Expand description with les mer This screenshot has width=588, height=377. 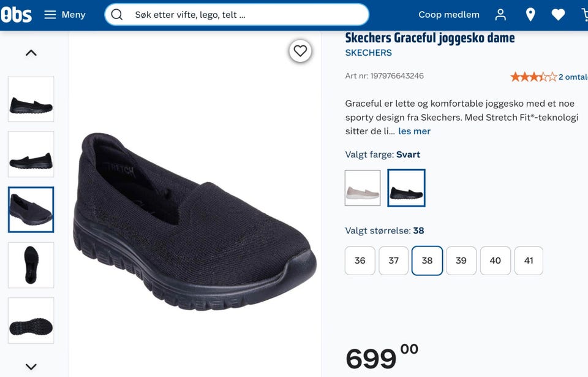pyautogui.click(x=414, y=131)
